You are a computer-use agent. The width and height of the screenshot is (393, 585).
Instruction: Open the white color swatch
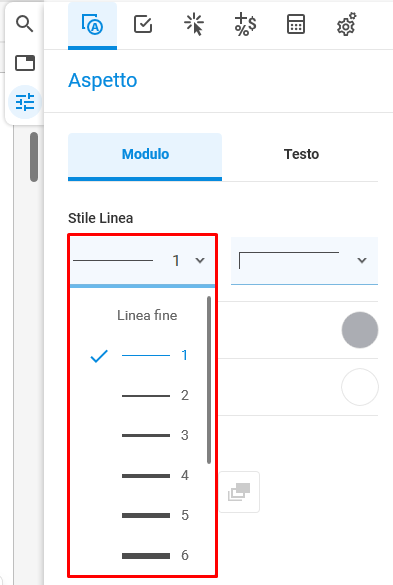(x=360, y=387)
